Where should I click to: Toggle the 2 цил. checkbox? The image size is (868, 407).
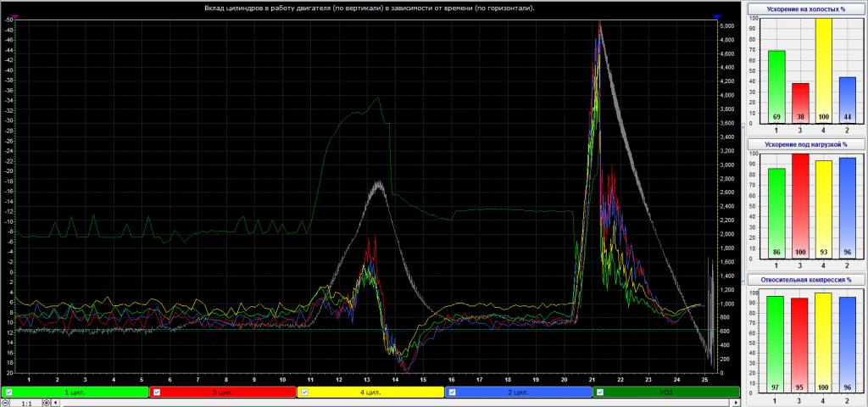click(452, 392)
